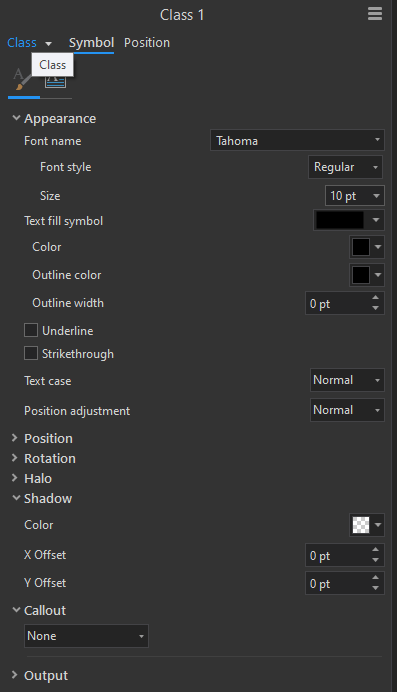Open the Callout None dropdown

click(x=86, y=636)
